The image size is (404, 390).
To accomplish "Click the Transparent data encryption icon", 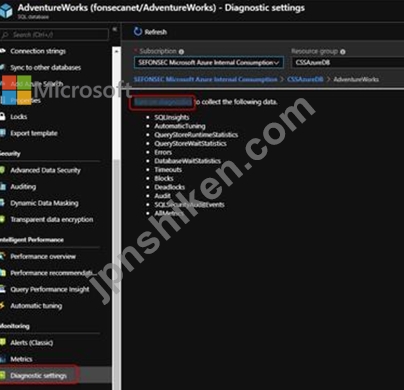I will (3, 219).
